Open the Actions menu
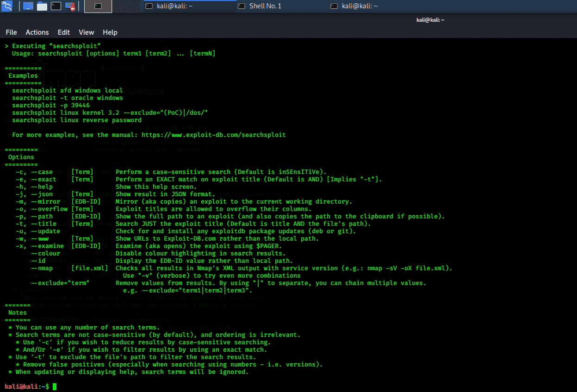Image resolution: width=577 pixels, height=392 pixels. 37,32
